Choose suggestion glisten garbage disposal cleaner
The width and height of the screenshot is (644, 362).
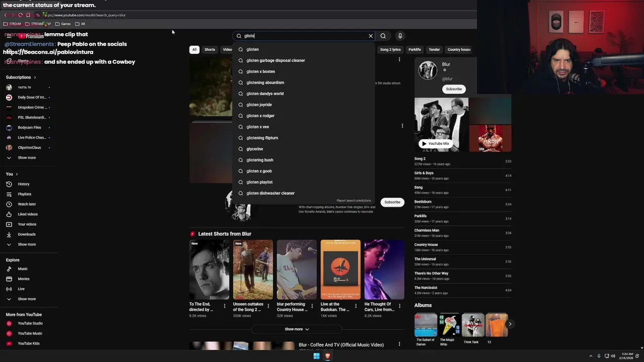(x=303, y=60)
